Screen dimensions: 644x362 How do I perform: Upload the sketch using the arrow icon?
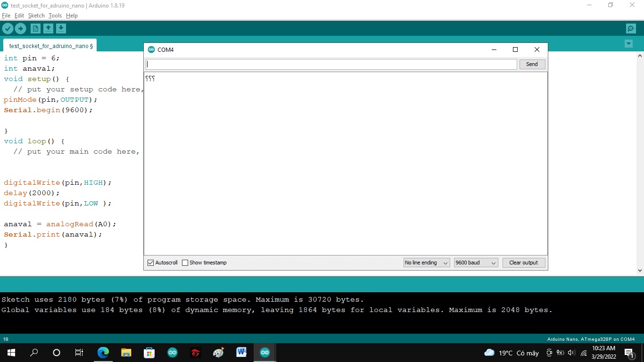pyautogui.click(x=21, y=28)
